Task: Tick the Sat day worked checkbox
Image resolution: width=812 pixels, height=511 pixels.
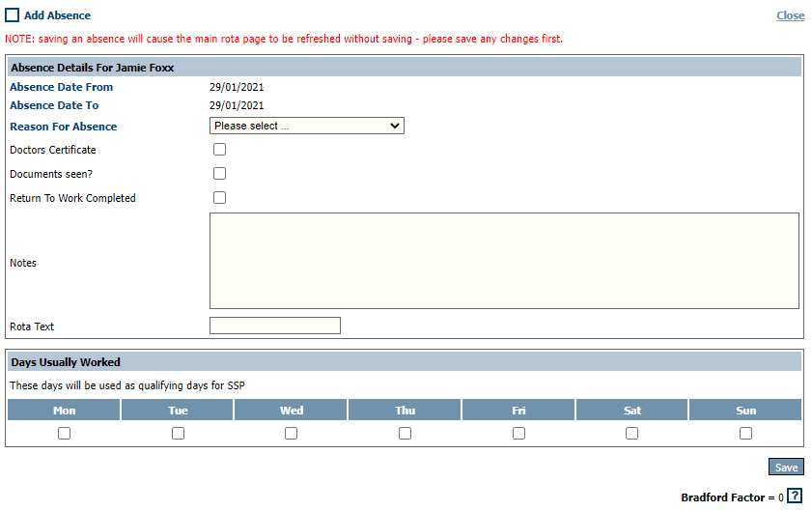Action: 631,433
